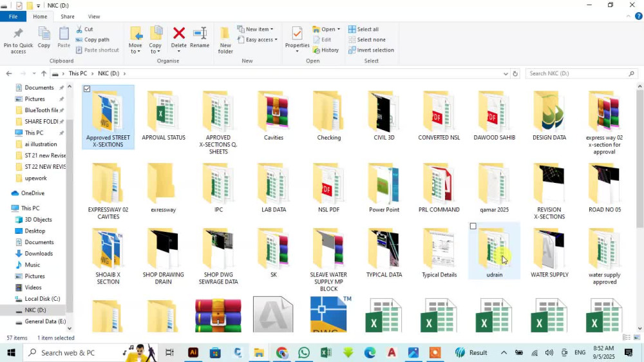
Task: Switch to details view toggle
Action: click(627, 338)
